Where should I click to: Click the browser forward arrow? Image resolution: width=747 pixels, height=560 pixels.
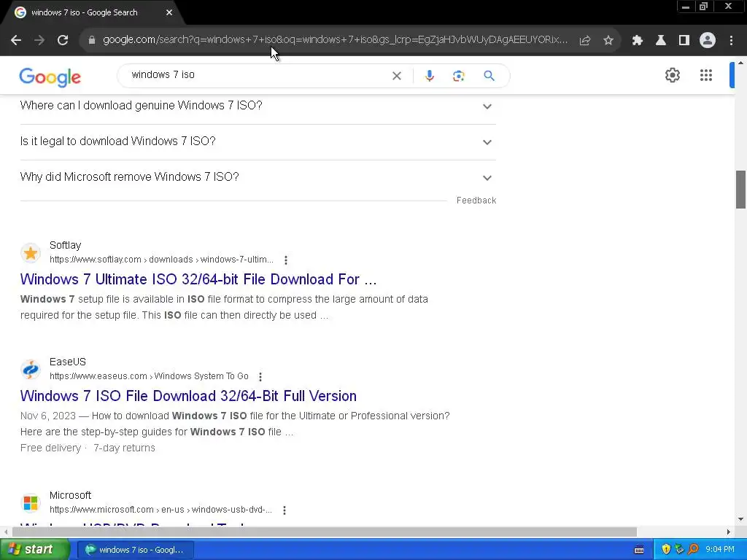click(39, 41)
